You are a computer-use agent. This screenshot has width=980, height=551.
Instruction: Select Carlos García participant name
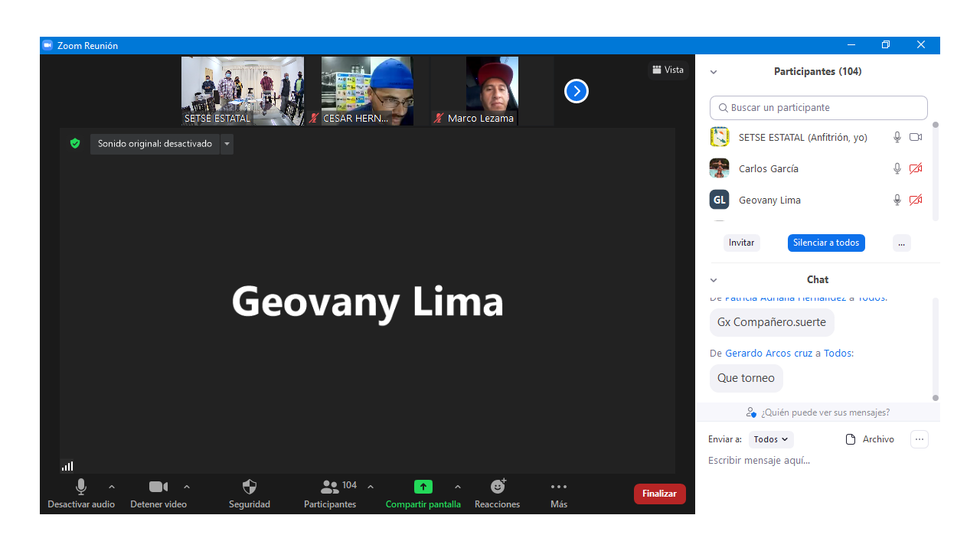[769, 168]
